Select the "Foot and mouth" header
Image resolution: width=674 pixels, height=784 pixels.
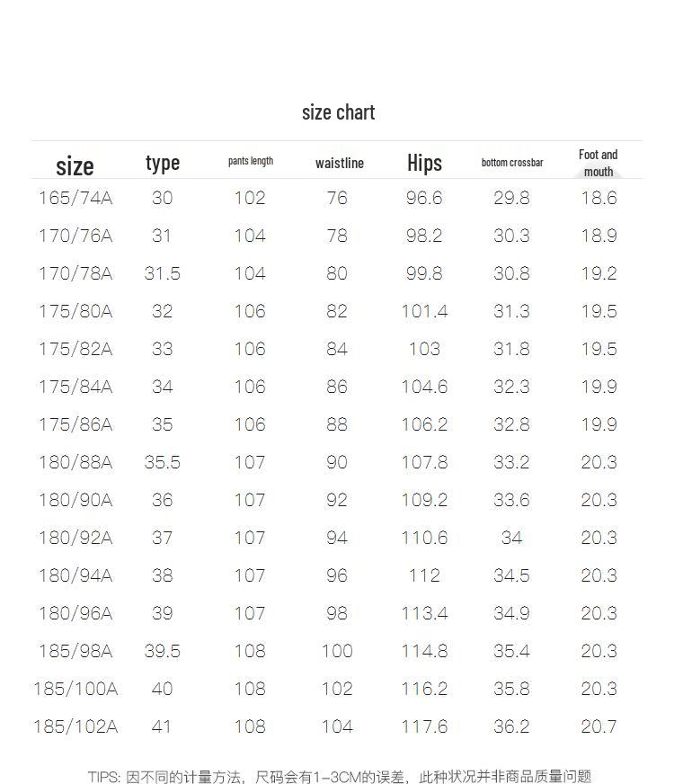click(598, 163)
